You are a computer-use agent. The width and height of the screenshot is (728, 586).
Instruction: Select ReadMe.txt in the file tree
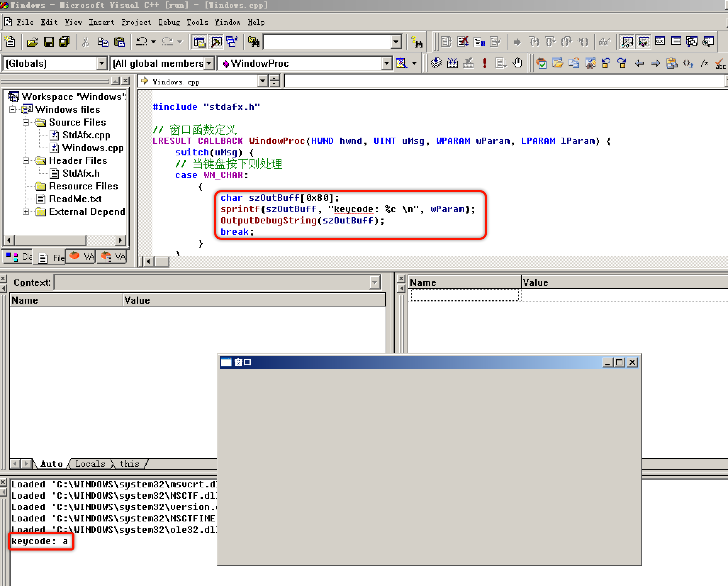coord(75,199)
